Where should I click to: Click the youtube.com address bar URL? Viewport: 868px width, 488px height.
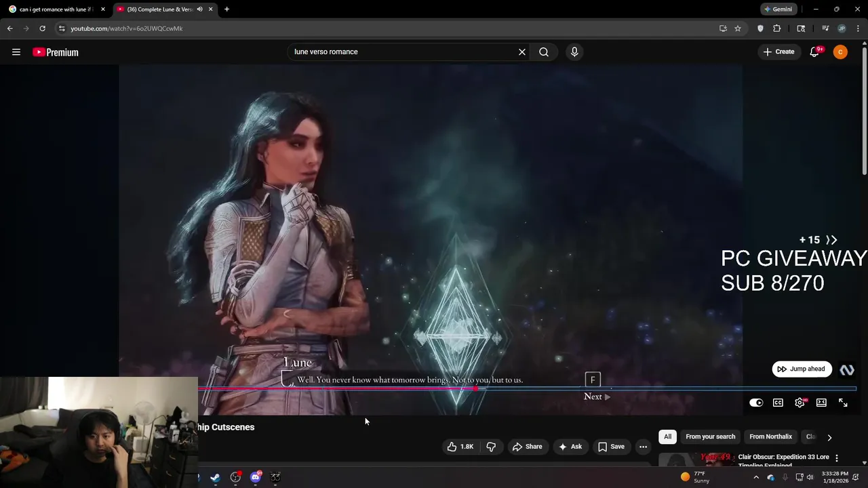point(127,28)
